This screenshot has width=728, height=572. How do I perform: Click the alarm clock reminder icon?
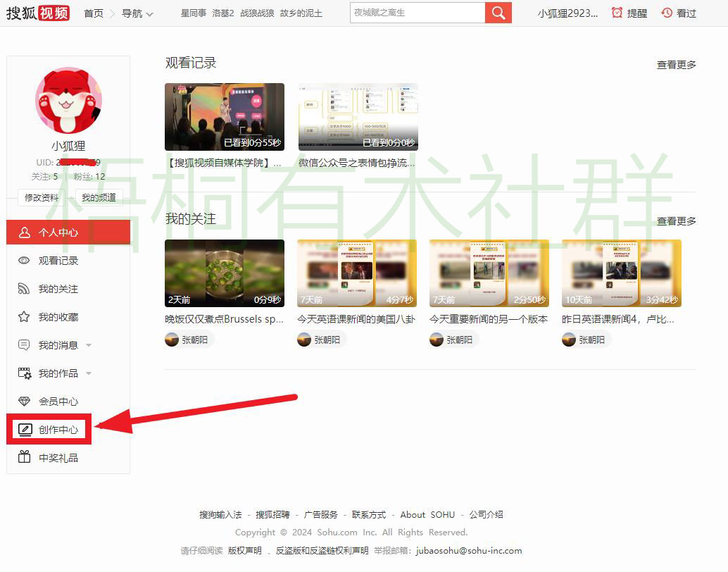617,13
